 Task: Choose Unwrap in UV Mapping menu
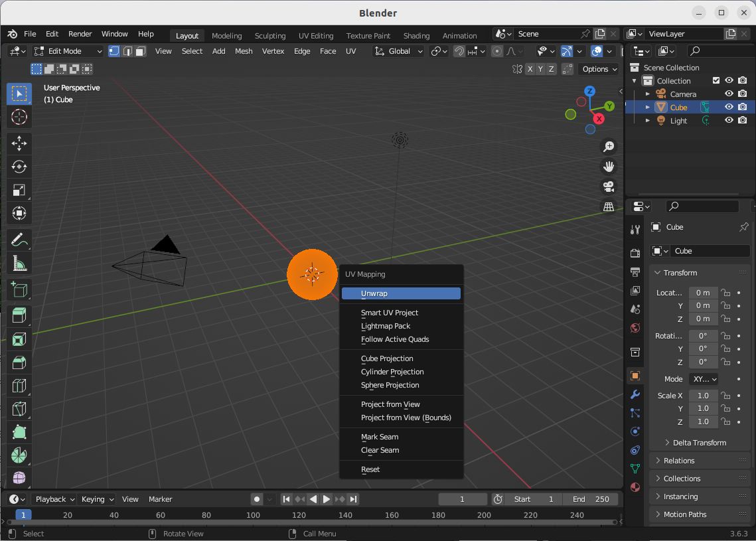coord(401,293)
